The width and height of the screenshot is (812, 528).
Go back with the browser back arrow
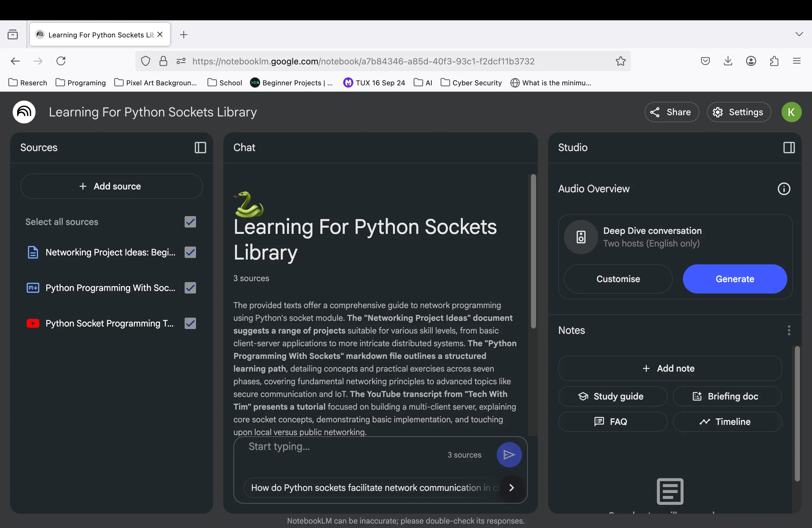15,61
